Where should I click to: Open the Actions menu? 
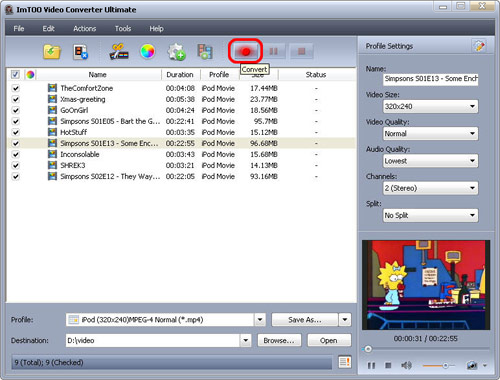[85, 29]
